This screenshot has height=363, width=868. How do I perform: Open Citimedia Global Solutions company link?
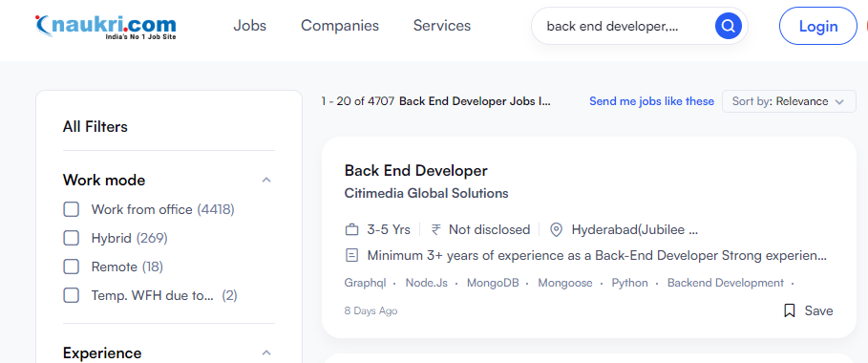[426, 193]
